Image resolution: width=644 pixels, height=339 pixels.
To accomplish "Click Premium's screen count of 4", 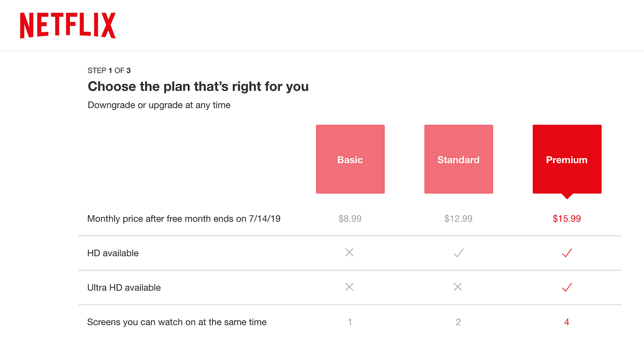I will (567, 322).
